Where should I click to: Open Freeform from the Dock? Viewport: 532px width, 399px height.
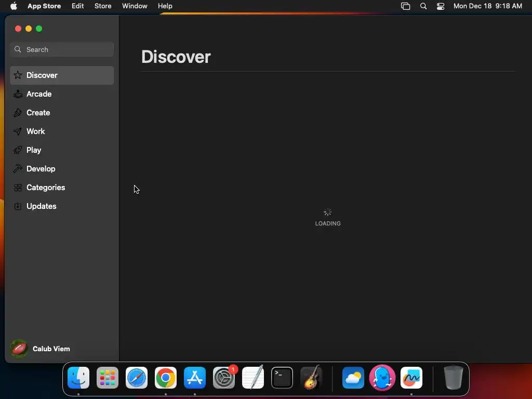[411, 378]
